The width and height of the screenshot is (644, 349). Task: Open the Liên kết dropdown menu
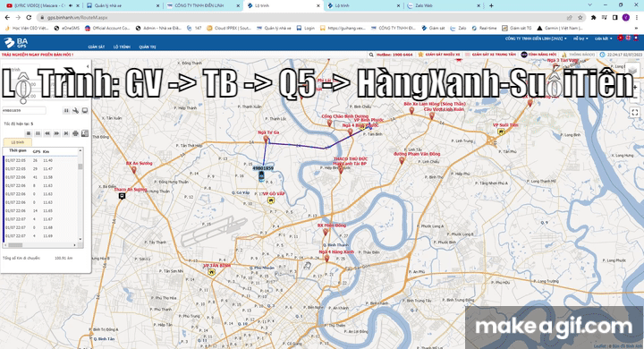[x=604, y=38]
